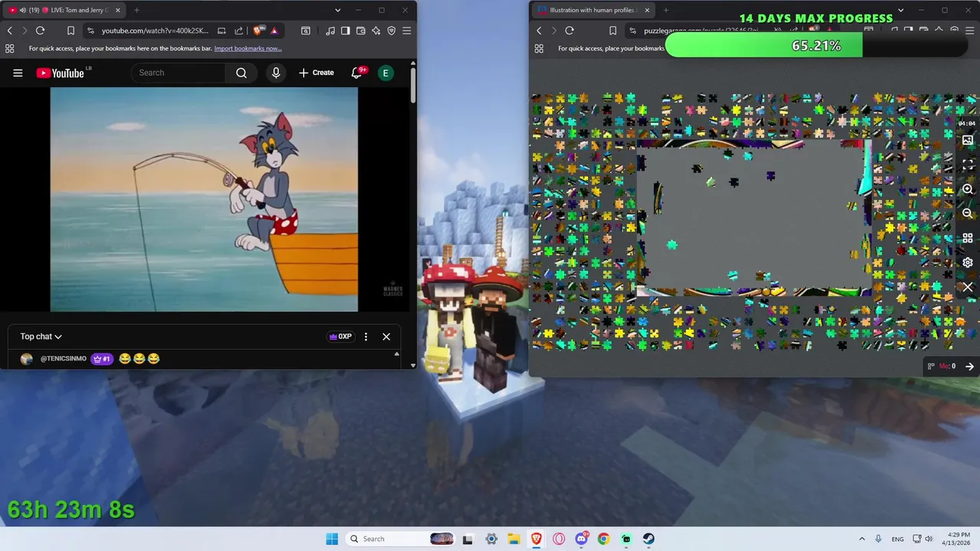This screenshot has height=551, width=980.
Task: Click the YouTube Create button
Action: coord(316,73)
